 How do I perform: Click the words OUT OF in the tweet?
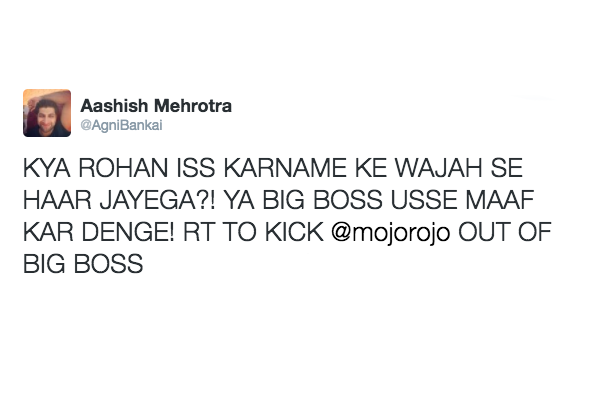click(505, 232)
